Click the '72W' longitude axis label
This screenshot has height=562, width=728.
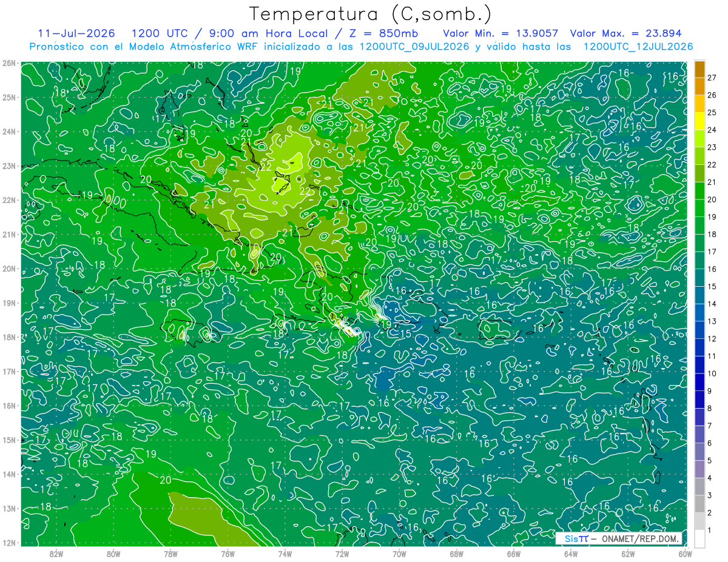342,553
